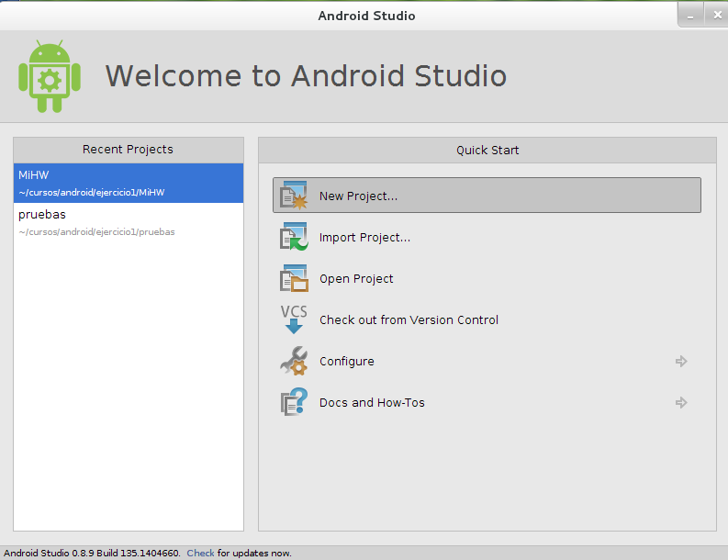The height and width of the screenshot is (560, 728).
Task: Click the Recent Projects header
Action: 129,150
